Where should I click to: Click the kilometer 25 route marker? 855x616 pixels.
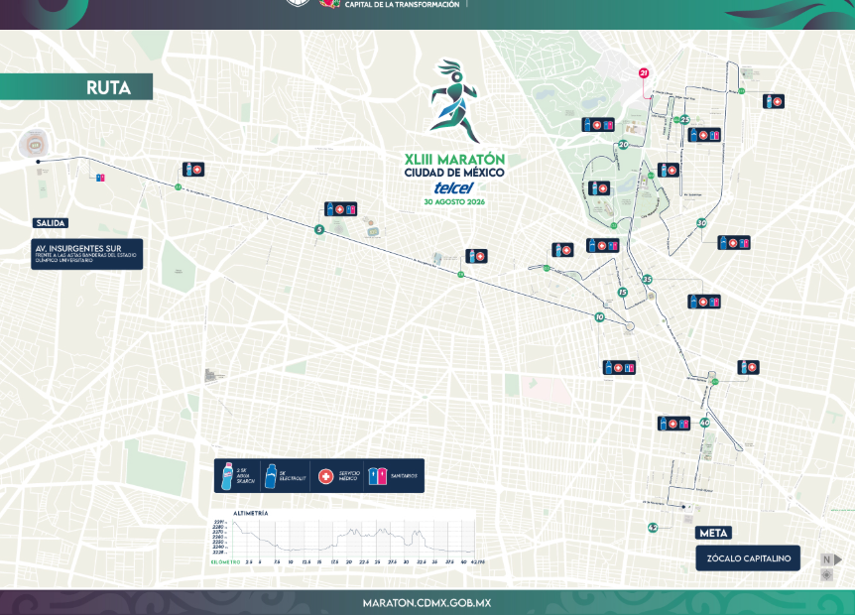pyautogui.click(x=685, y=119)
